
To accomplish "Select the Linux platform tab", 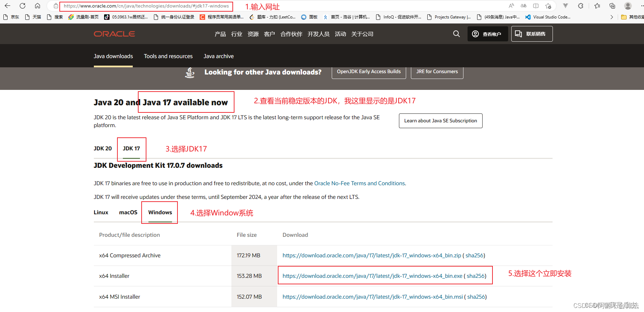I will (x=101, y=212).
